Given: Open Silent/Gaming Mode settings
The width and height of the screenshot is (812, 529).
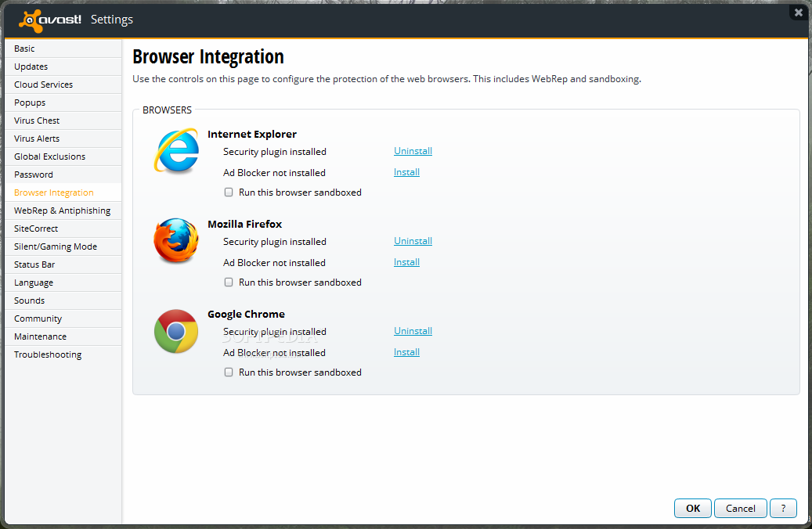Looking at the screenshot, I should (x=63, y=247).
